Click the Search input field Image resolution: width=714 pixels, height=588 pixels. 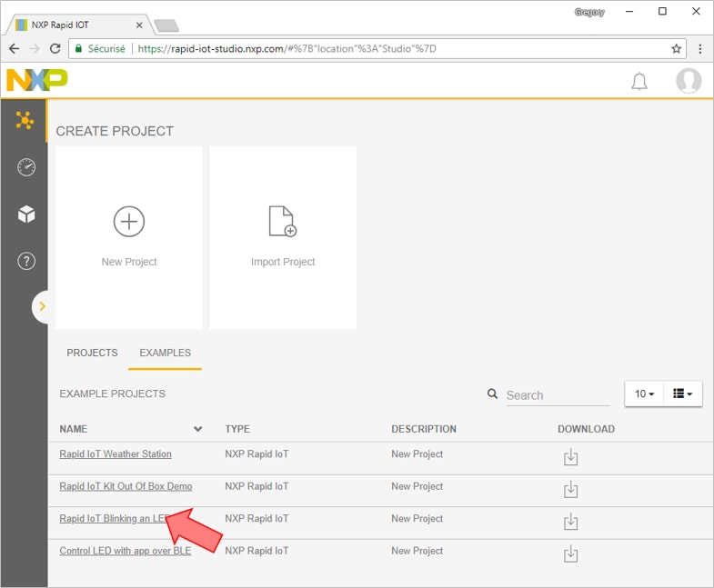pyautogui.click(x=557, y=395)
